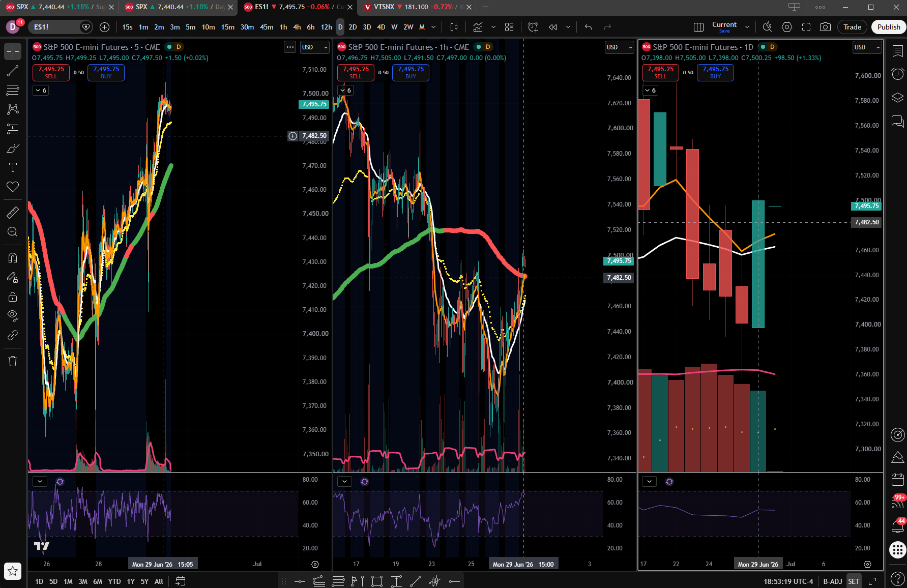
Task: Remove objects with the trash icon
Action: tap(13, 361)
